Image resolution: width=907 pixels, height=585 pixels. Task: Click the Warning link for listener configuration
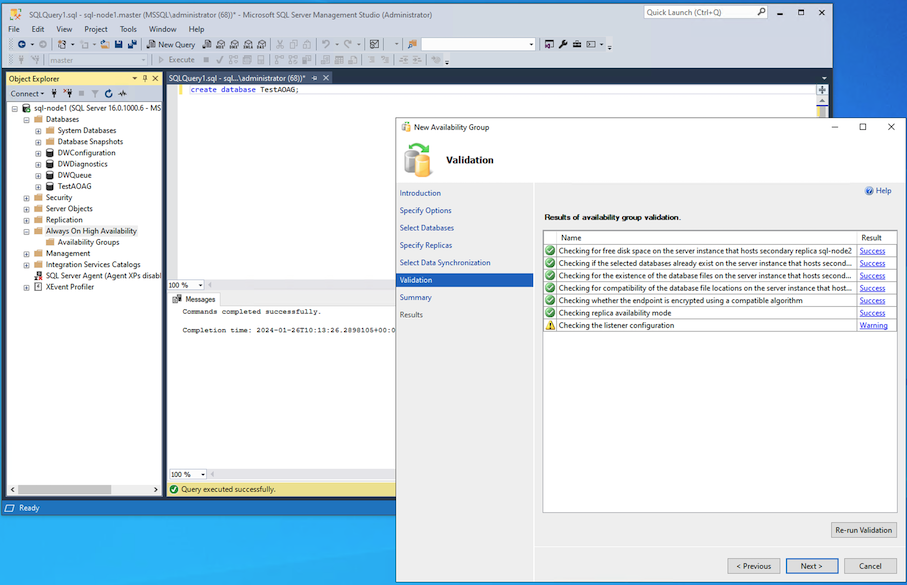(x=873, y=325)
